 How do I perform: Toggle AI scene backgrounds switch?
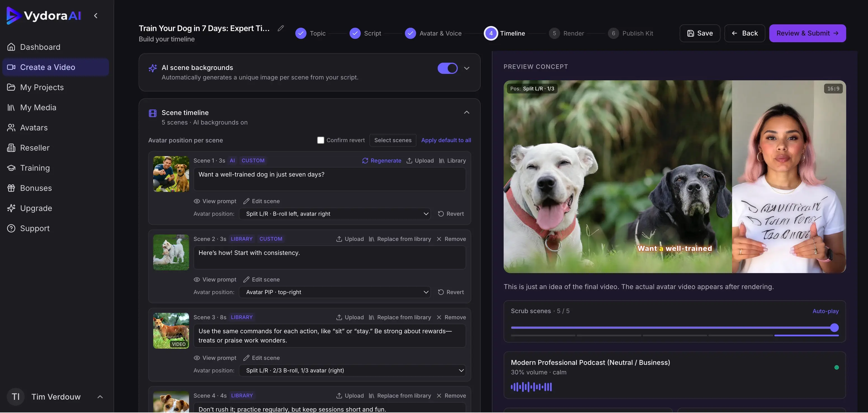point(447,69)
